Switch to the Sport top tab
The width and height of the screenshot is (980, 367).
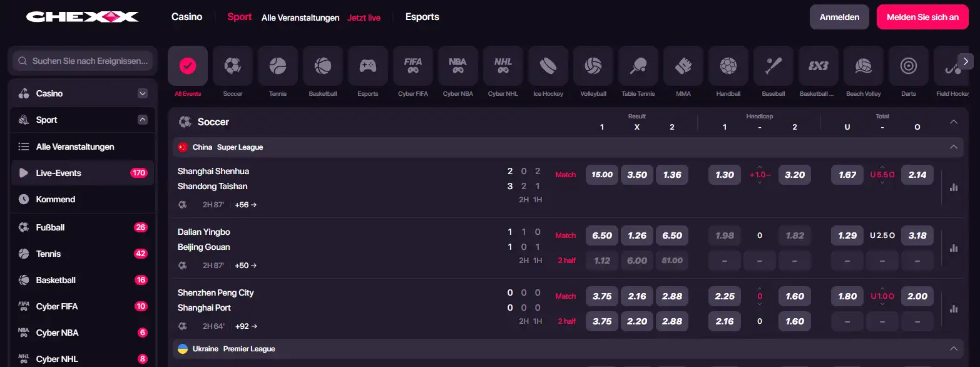[239, 17]
